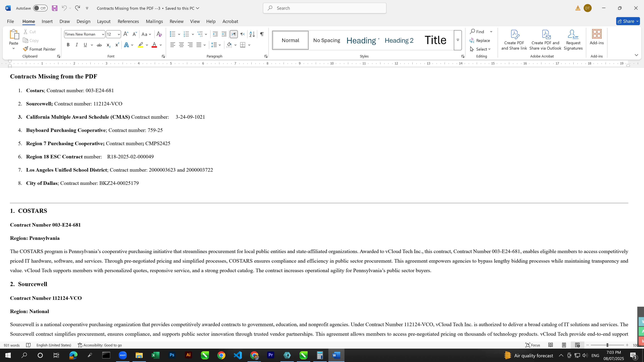The width and height of the screenshot is (644, 362).
Task: Adjust the zoom slider
Action: click(607, 345)
